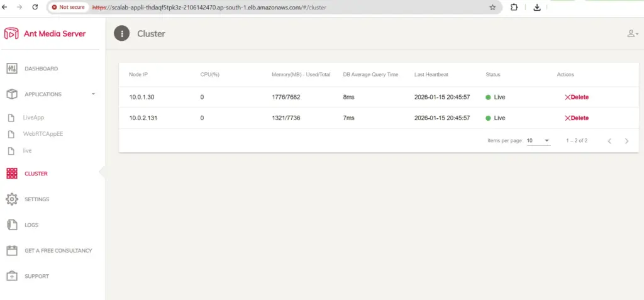Click the 8ms query time value
Viewport: 644px width, 300px height.
pos(348,97)
